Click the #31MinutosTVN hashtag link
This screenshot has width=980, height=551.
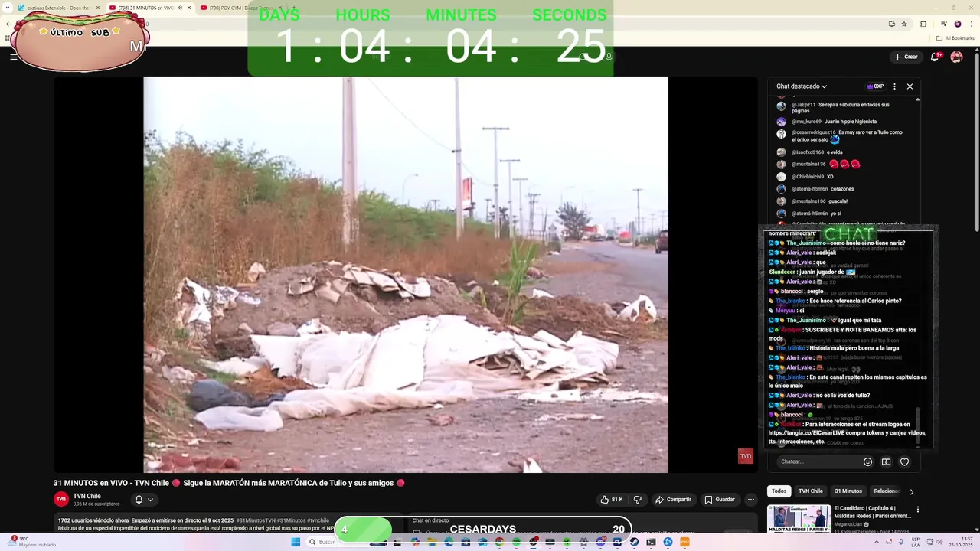[256, 520]
